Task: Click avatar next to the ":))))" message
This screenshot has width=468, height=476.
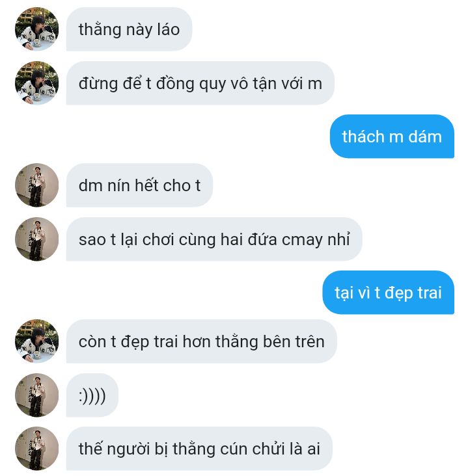Action: pos(36,395)
